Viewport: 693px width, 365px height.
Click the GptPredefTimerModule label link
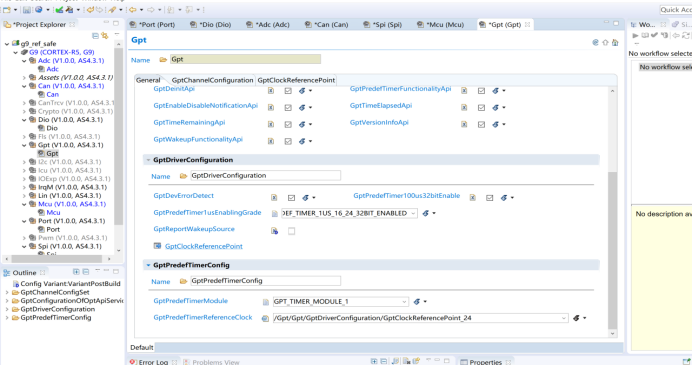[x=190, y=300]
